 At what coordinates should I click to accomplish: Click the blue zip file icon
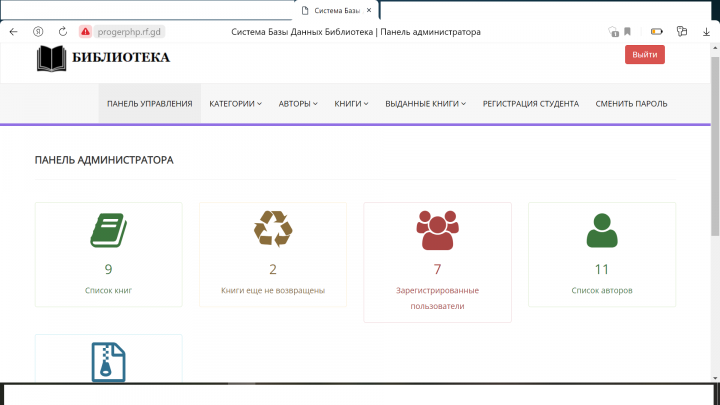[108, 362]
